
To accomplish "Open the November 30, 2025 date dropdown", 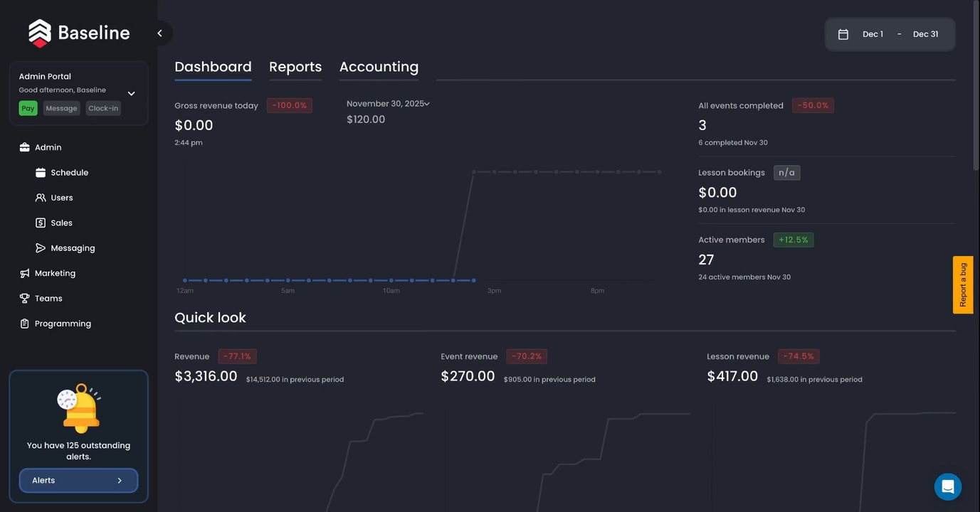I will [388, 104].
